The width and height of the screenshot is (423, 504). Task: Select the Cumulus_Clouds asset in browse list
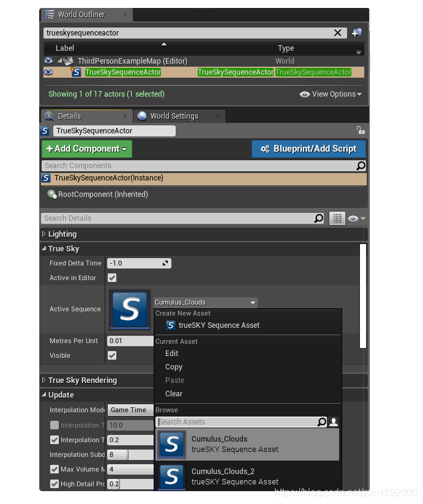point(247,444)
